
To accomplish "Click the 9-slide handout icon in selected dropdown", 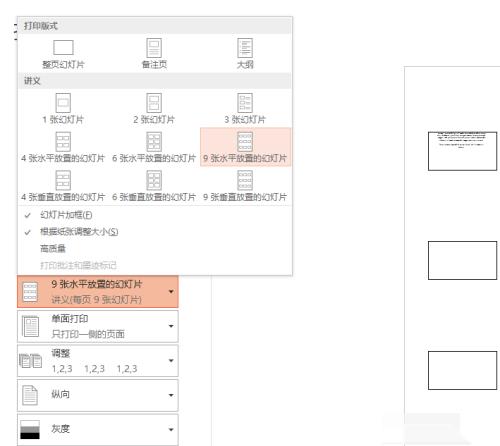I will [30, 292].
